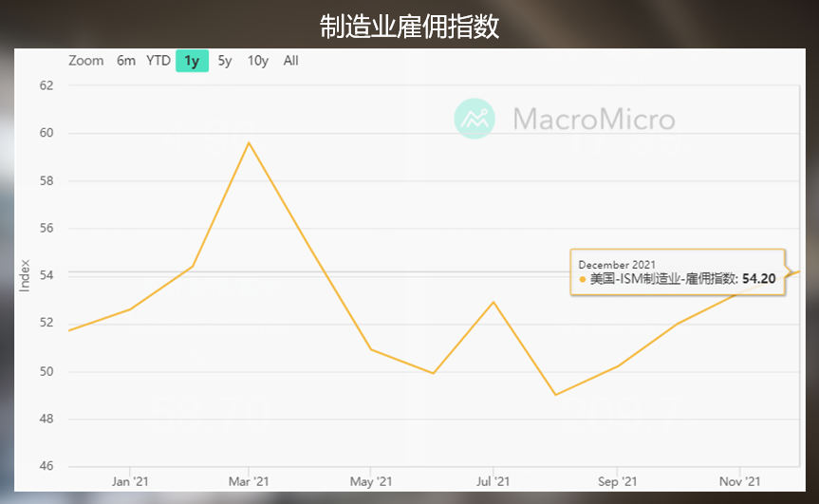Click the May '21 x-axis label
This screenshot has height=504, width=819.
(x=371, y=481)
